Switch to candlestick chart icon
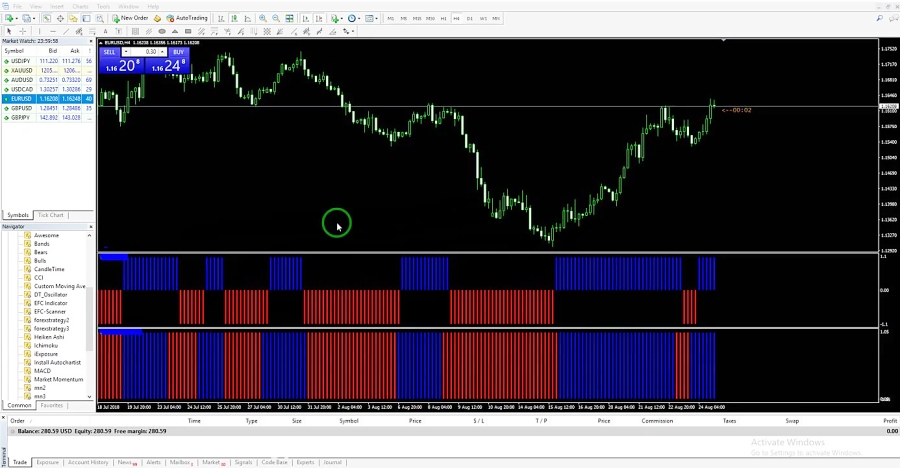Image resolution: width=900 pixels, height=468 pixels. [234, 18]
